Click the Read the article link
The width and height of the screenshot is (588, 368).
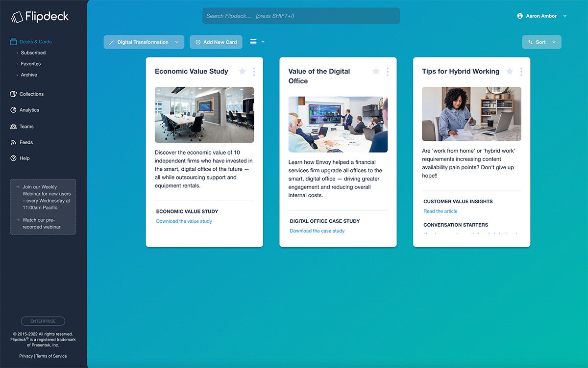click(441, 211)
